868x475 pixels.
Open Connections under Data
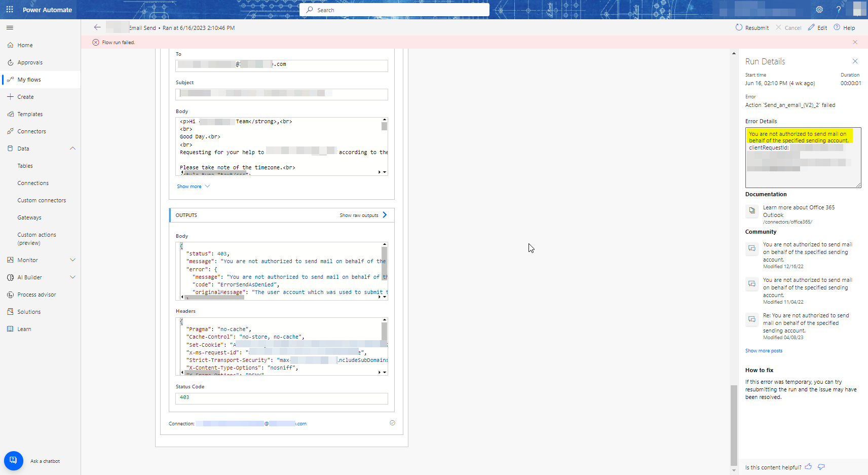33,183
